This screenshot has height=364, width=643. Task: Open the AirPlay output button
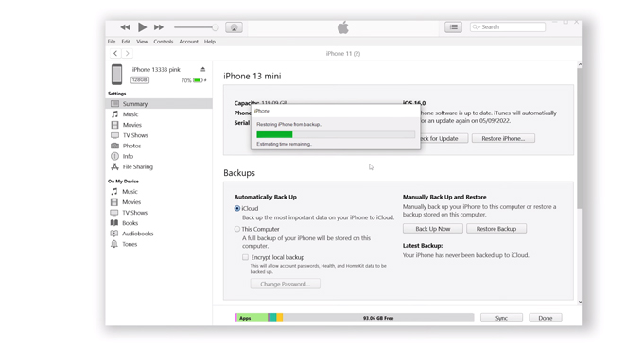(234, 27)
